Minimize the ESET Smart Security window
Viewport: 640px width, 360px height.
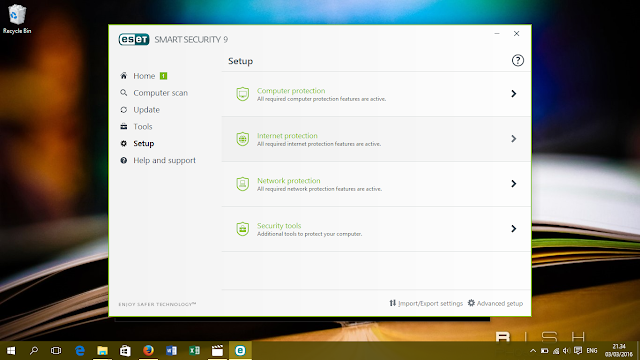point(497,33)
